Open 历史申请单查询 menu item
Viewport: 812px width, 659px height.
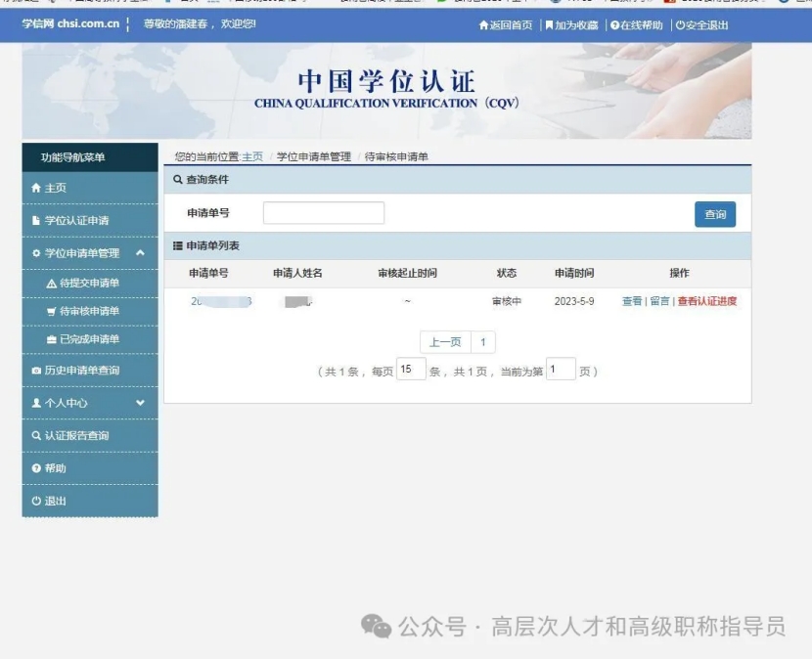click(90, 371)
